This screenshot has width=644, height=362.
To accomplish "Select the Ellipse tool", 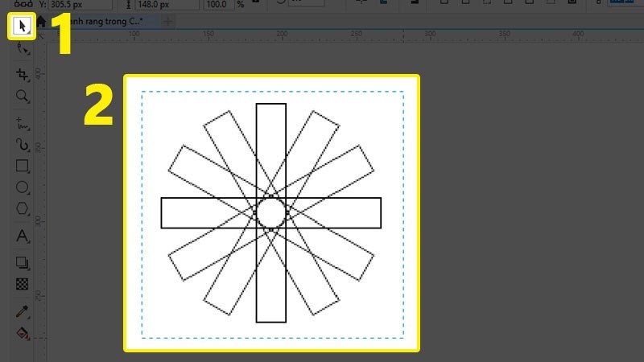I will (22, 188).
